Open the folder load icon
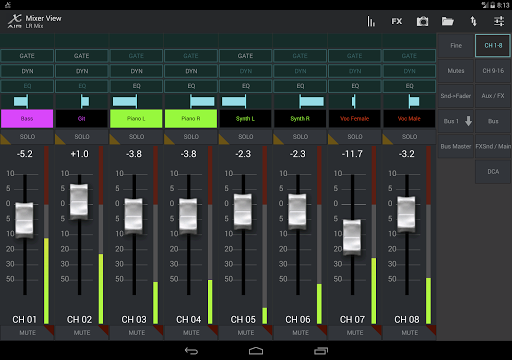The image size is (512, 360). coord(448,21)
